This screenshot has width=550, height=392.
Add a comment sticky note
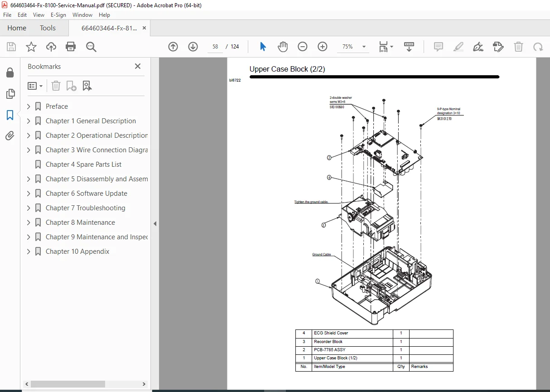pos(438,47)
